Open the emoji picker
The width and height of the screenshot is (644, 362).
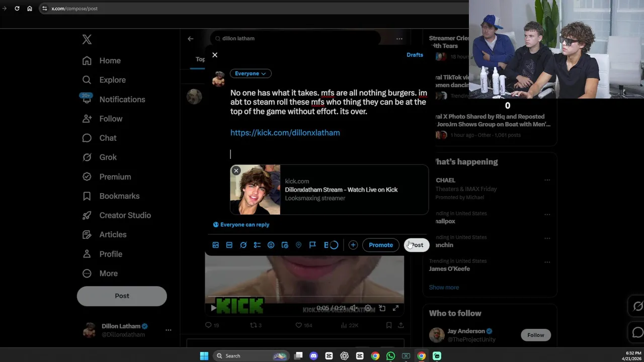(x=271, y=245)
